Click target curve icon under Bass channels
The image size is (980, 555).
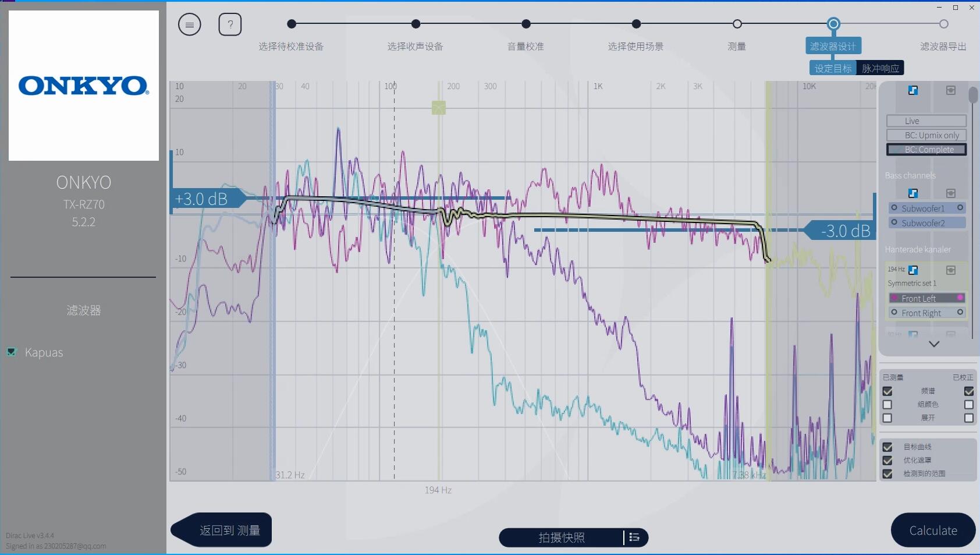click(x=913, y=193)
